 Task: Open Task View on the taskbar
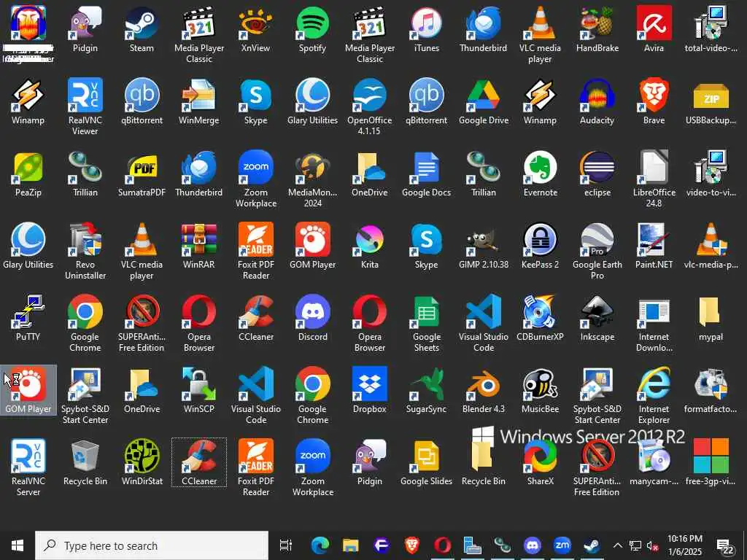coord(286,545)
